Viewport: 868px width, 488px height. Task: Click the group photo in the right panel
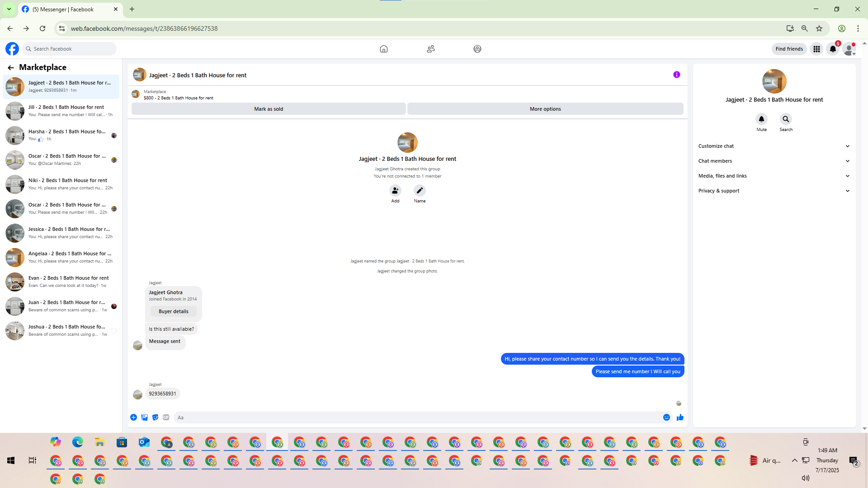(774, 81)
